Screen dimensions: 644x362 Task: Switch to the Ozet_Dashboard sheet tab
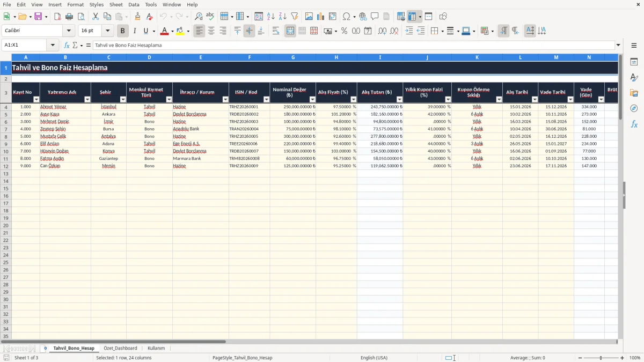(x=120, y=348)
